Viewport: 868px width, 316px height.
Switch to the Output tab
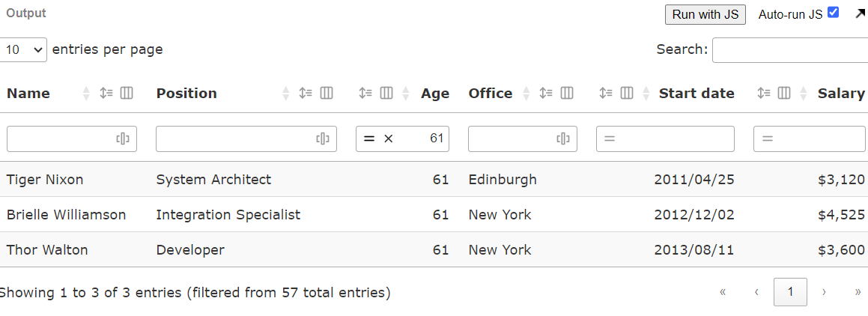pos(25,13)
